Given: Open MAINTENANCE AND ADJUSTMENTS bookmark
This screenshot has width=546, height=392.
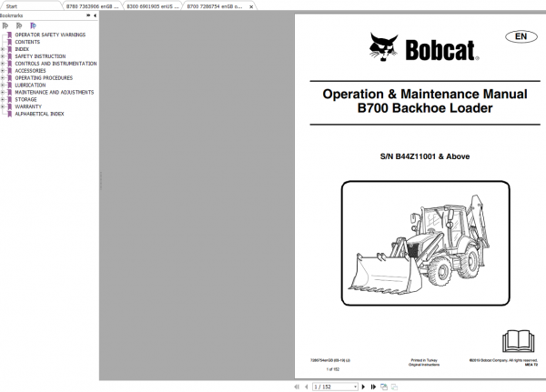Looking at the screenshot, I should [55, 92].
